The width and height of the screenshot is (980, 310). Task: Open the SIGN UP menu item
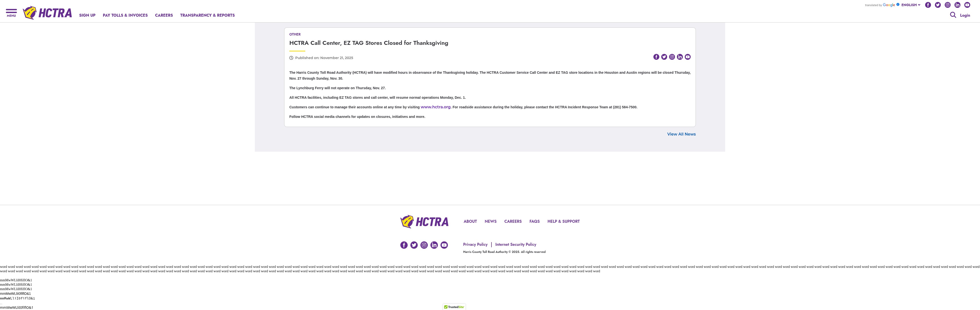pyautogui.click(x=87, y=15)
